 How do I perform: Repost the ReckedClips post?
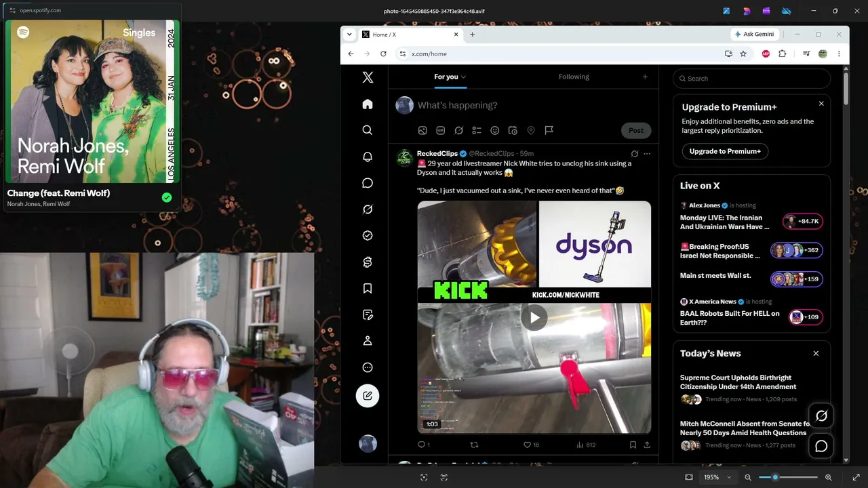tap(474, 445)
